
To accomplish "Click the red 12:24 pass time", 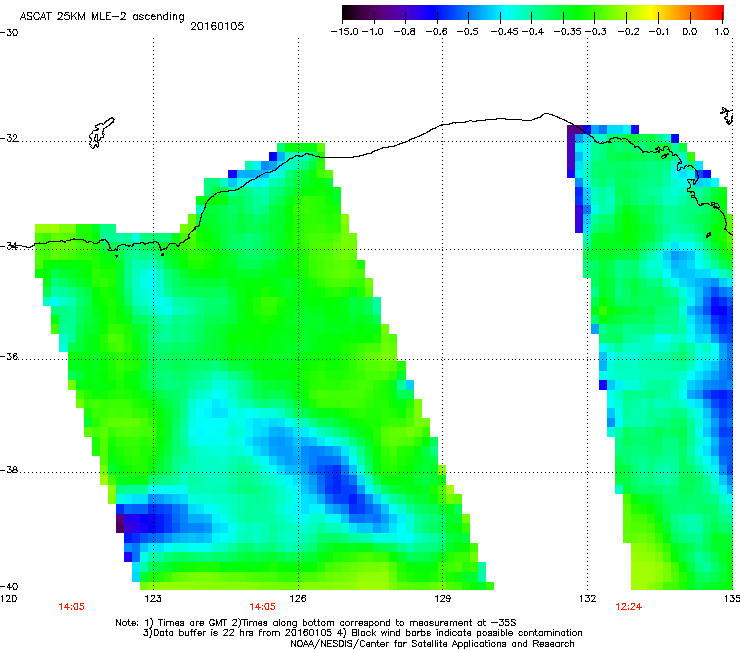I will (629, 607).
